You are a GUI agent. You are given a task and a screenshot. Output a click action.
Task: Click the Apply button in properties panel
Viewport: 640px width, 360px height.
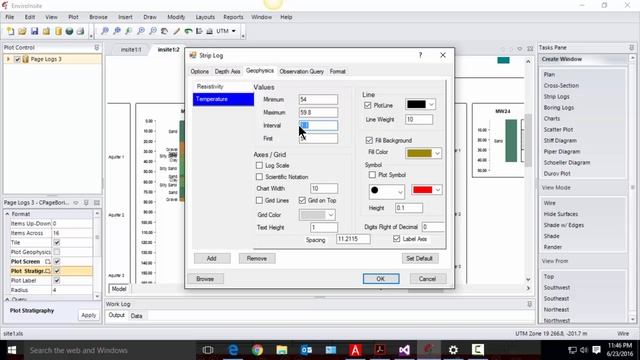click(88, 315)
